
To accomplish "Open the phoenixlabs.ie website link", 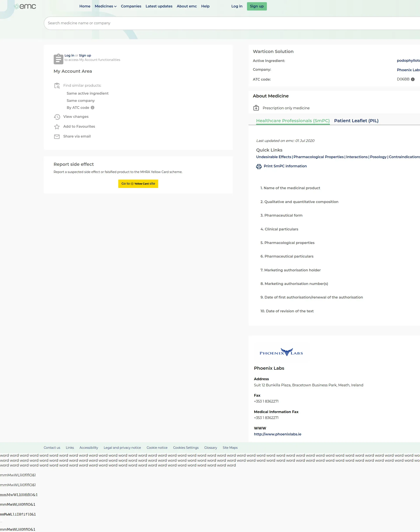I will 277,434.
